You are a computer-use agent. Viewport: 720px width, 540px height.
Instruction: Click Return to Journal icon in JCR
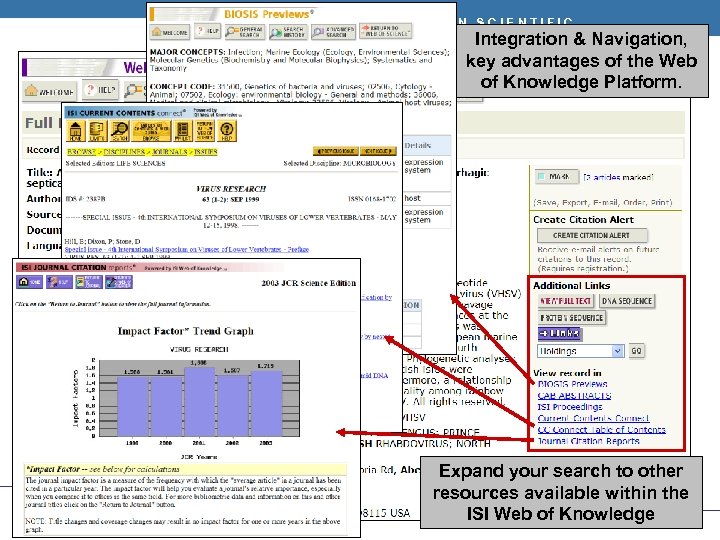tap(89, 282)
